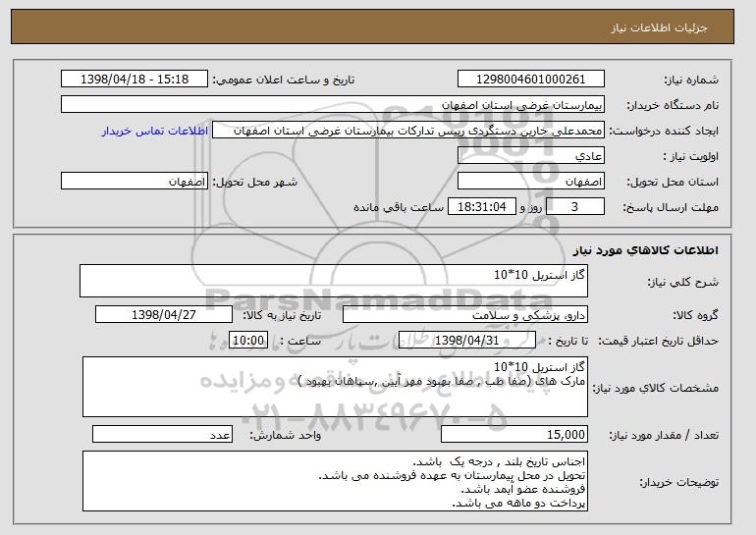Click the request creator field محمدعلی خارین
The width and height of the screenshot is (756, 535).
coord(408,131)
